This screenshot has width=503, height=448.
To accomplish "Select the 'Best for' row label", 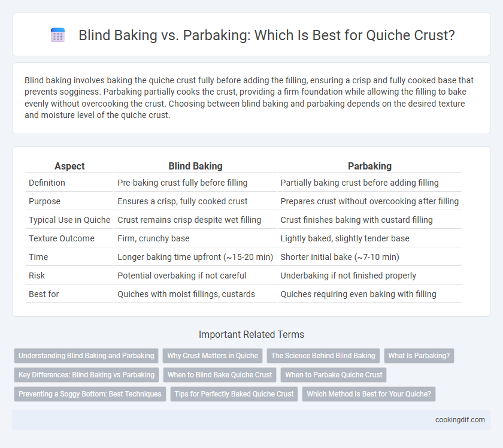I will 44,294.
